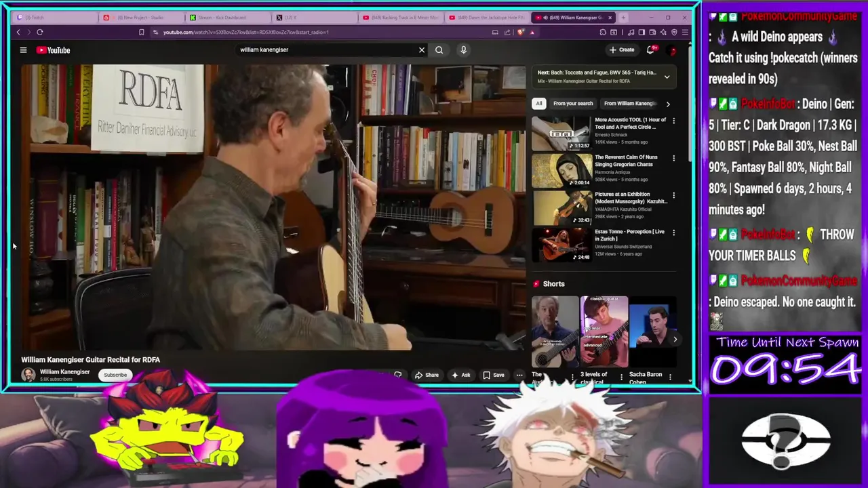868x488 pixels.
Task: Select the All filter chip
Action: pos(538,104)
